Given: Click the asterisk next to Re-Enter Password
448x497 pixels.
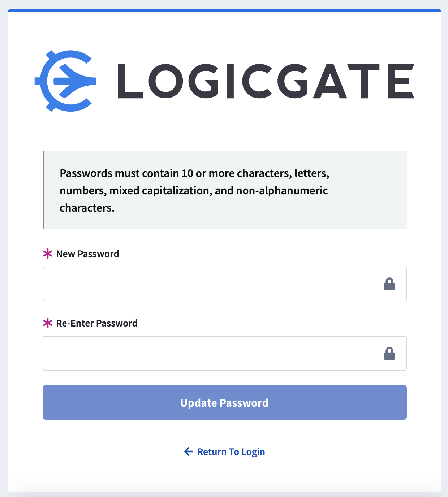Looking at the screenshot, I should click(48, 323).
